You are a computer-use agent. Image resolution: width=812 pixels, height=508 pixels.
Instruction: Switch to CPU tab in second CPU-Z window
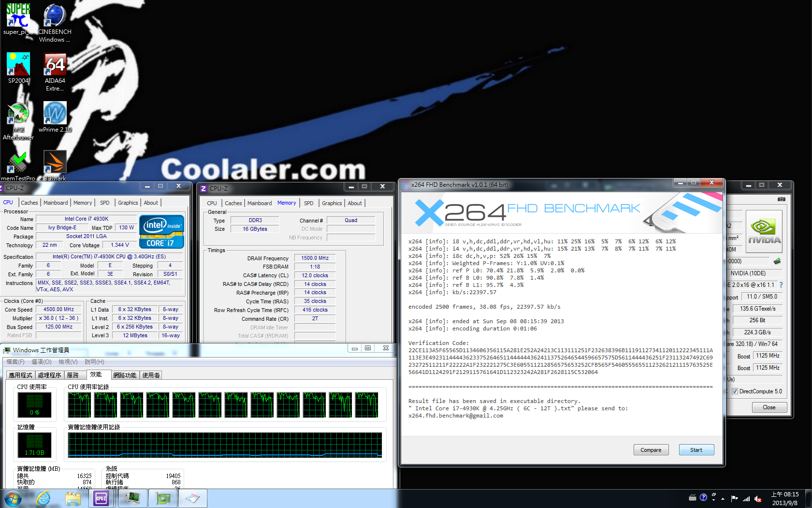212,203
